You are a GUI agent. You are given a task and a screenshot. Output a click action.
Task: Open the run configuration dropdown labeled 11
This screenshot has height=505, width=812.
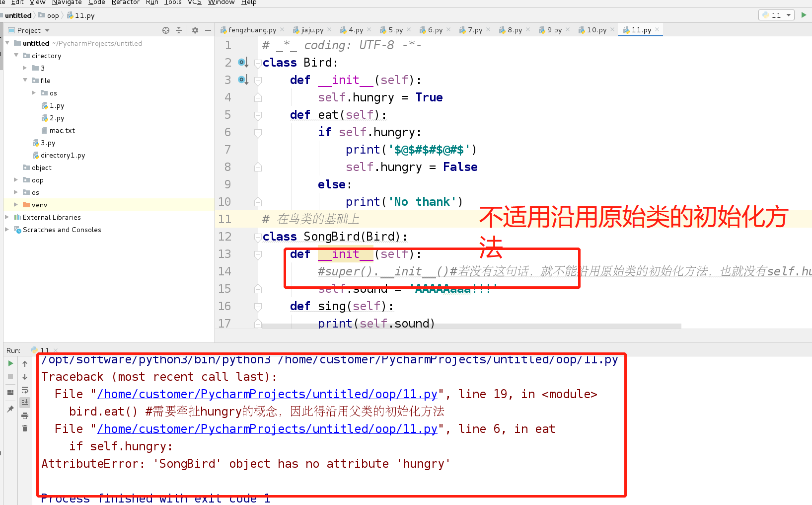[776, 15]
